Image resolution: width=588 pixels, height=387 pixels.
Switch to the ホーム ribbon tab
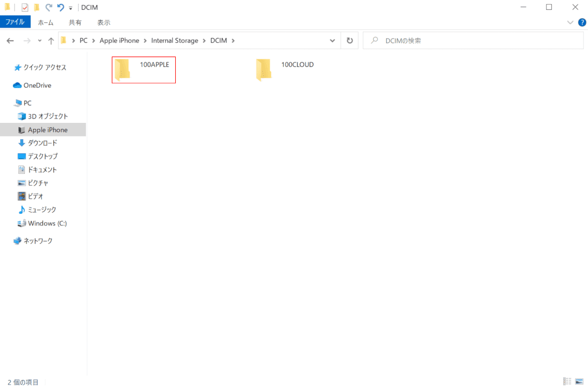pyautogui.click(x=46, y=22)
